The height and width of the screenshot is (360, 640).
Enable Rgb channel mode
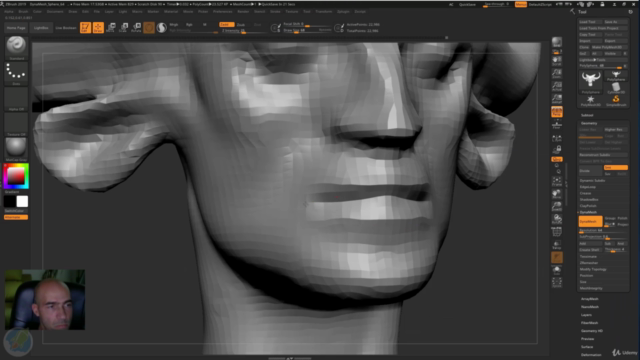coord(189,24)
